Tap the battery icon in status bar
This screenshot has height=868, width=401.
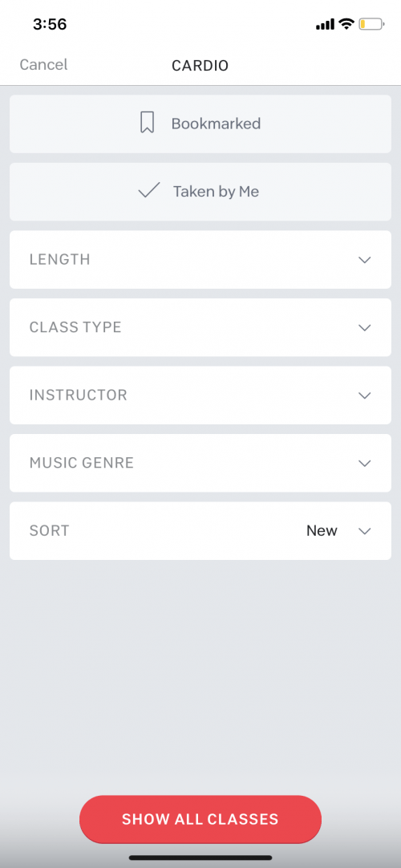point(371,24)
